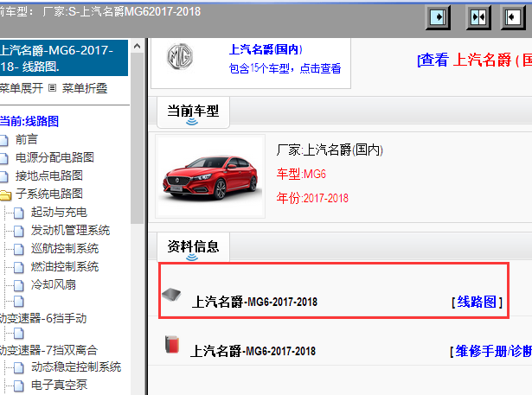Viewport: 532px width, 395px height.
Task: Click the page icon beside 发动机管理系统
Action: (19, 232)
